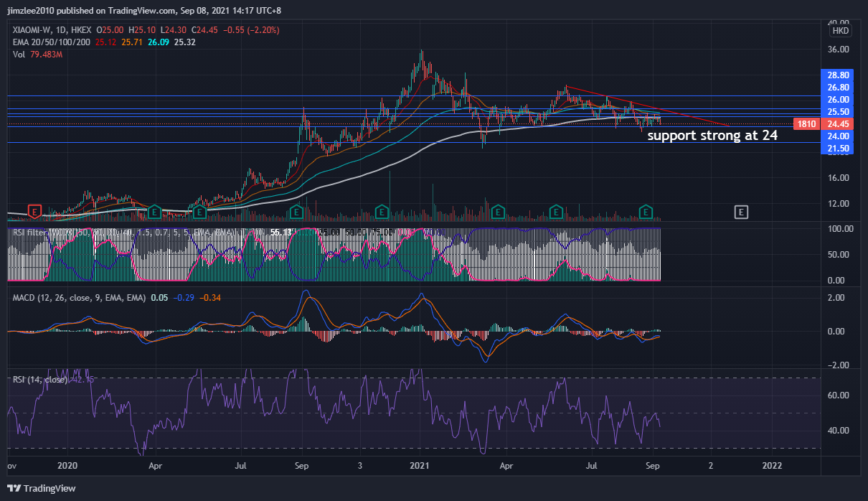Open green earnings marker above Sep 2020
The height and width of the screenshot is (501, 868).
[x=296, y=212]
